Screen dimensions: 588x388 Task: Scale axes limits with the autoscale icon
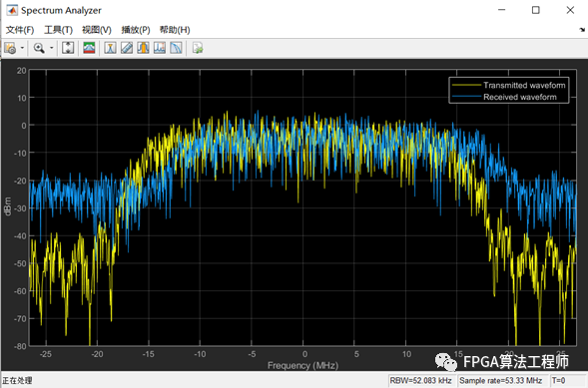coord(68,48)
